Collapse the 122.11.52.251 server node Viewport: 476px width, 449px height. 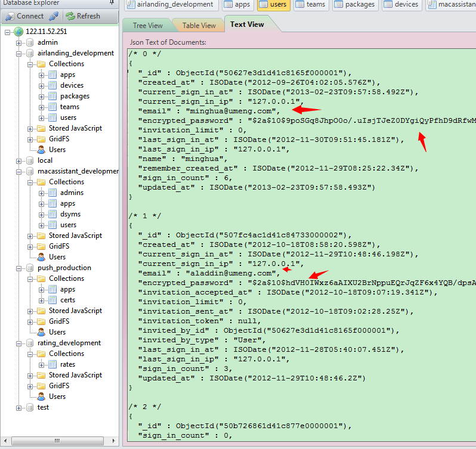pos(7,32)
